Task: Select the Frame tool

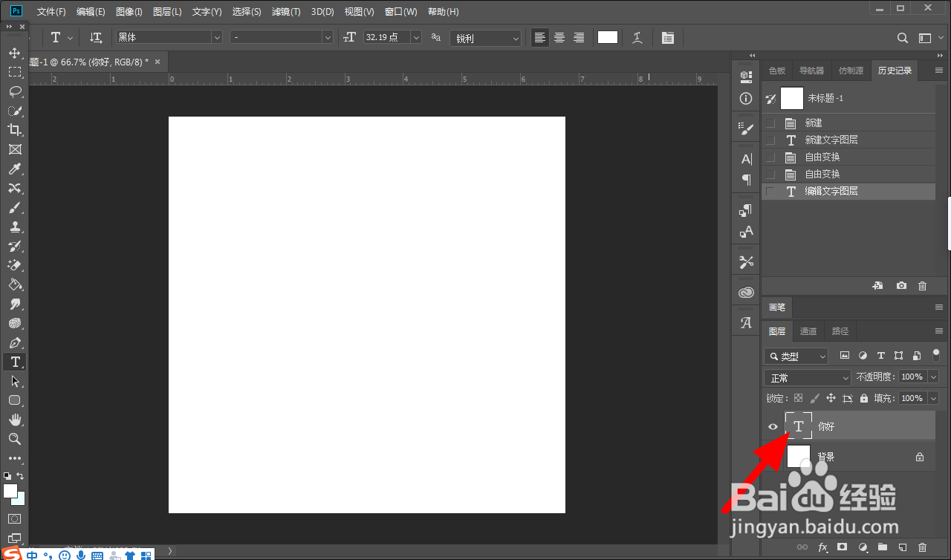Action: (14, 149)
